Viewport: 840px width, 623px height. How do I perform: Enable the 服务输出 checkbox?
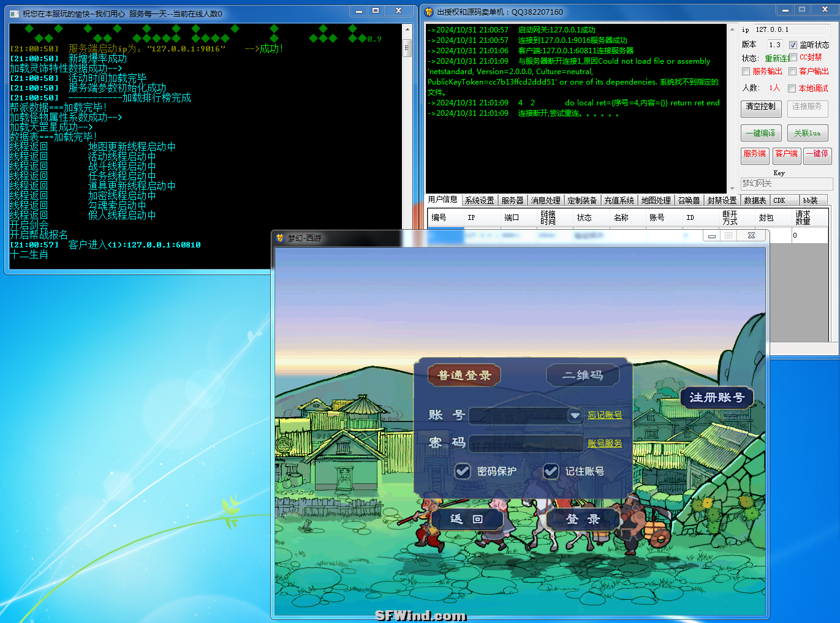coord(746,72)
